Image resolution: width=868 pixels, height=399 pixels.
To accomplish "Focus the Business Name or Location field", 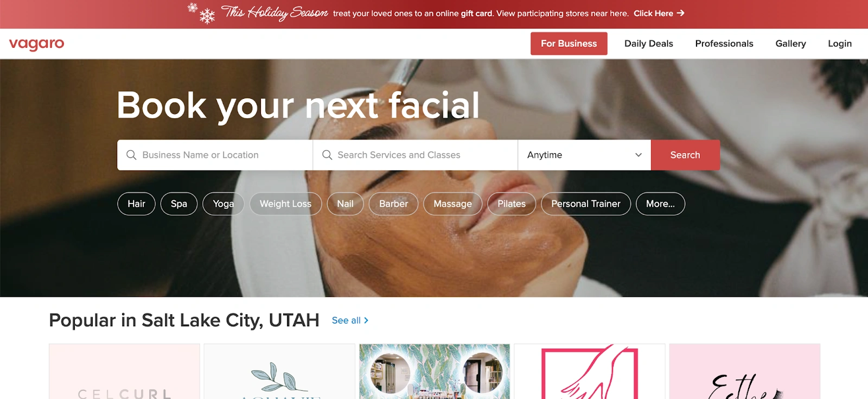I will tap(215, 155).
